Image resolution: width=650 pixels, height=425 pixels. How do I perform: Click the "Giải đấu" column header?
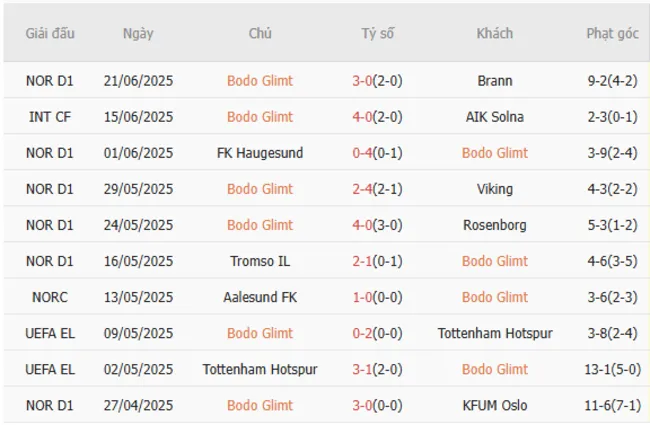click(50, 33)
